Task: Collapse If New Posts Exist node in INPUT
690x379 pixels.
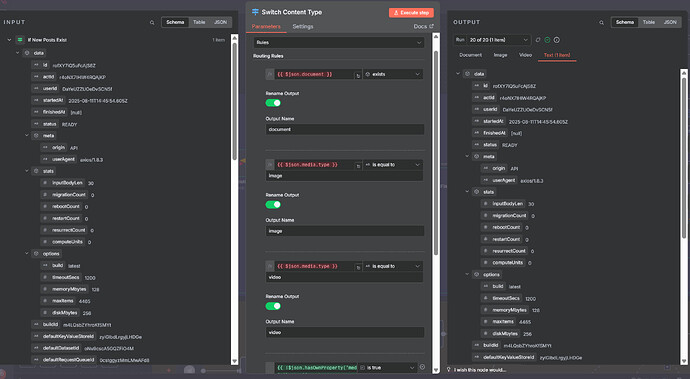Action: click(9, 40)
